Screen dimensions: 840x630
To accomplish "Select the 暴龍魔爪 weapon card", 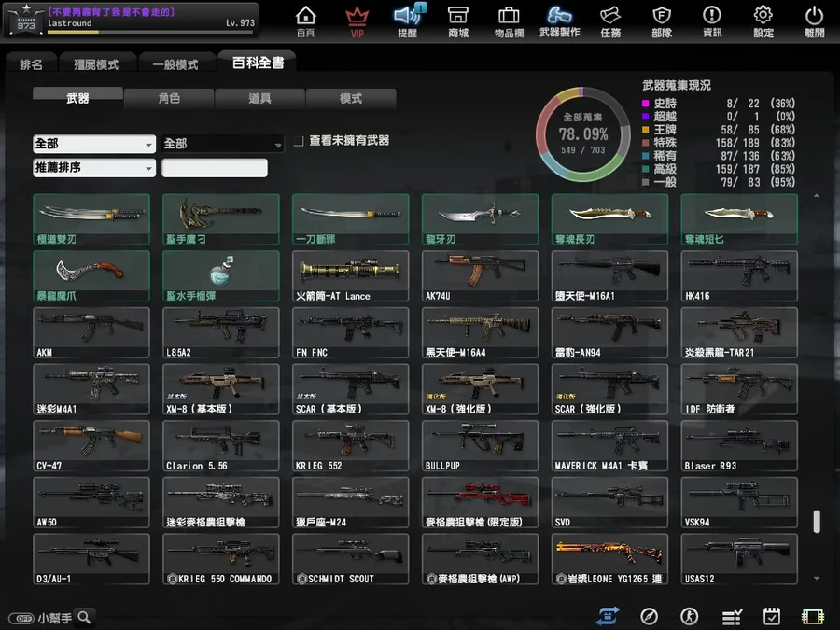I will pos(91,276).
